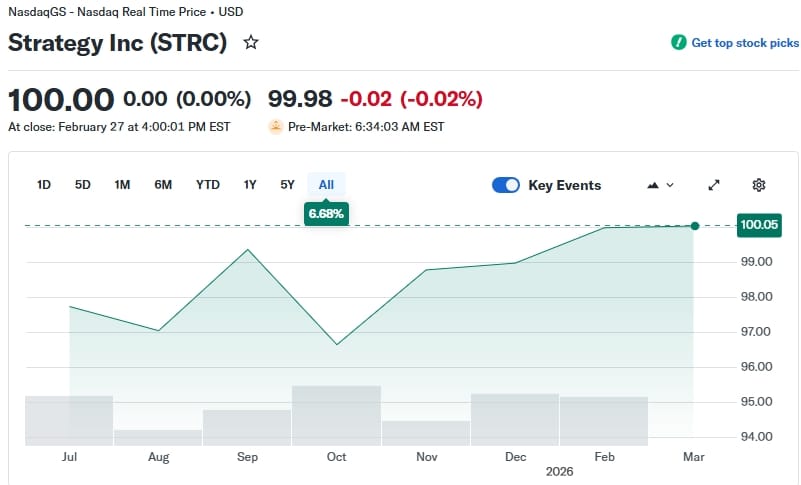Switch chart to 6M range
This screenshot has height=485, width=801.
163,185
